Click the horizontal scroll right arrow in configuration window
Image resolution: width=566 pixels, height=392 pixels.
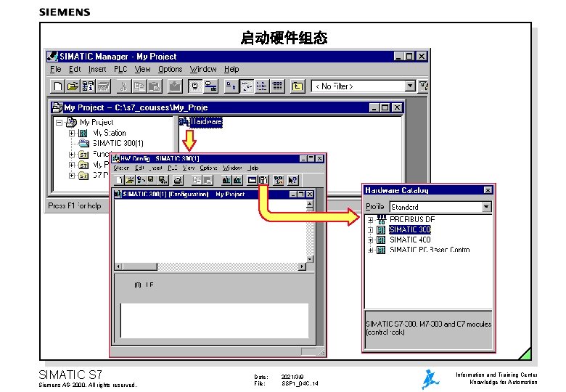tap(302, 266)
